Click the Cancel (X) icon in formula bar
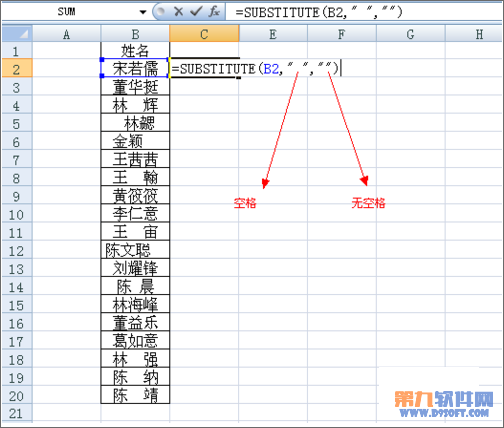504x428 pixels. tap(178, 12)
